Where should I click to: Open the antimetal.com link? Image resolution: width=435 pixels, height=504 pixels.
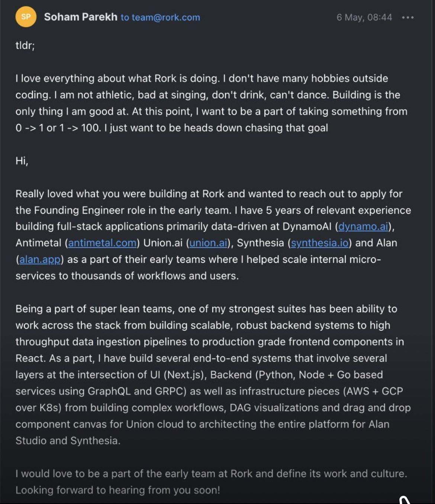coord(102,243)
